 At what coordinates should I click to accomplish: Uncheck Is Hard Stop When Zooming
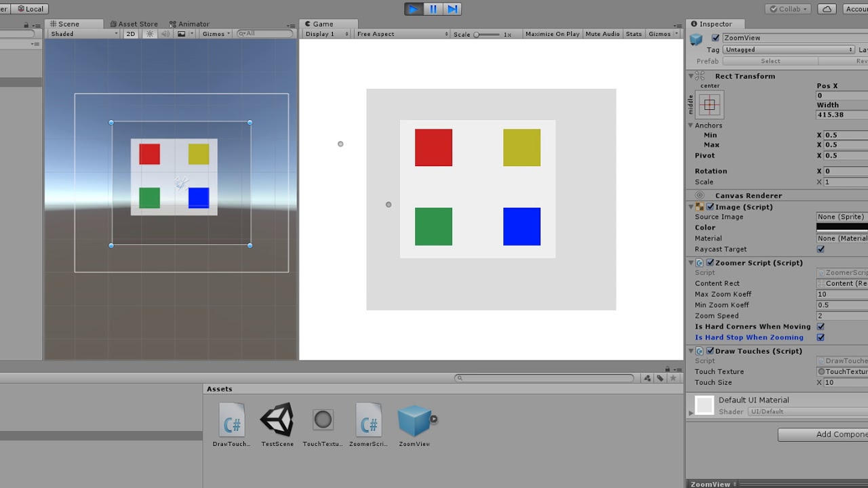[821, 337]
